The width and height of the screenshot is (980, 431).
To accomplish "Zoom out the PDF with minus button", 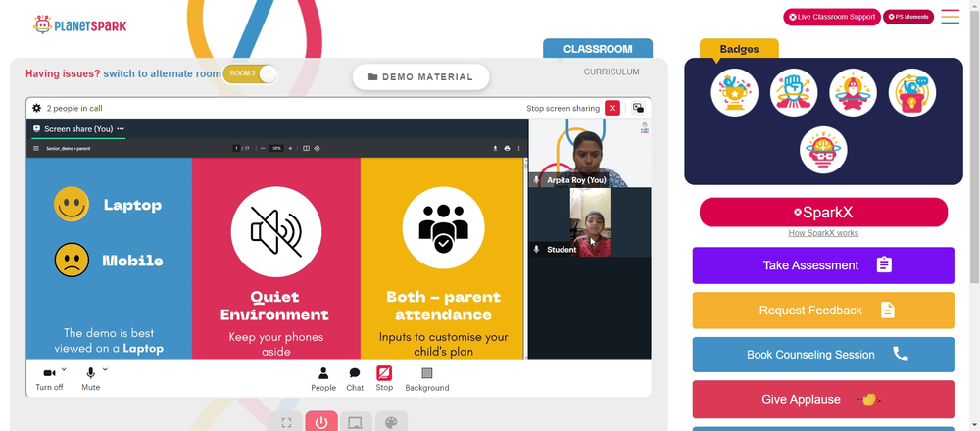I will click(263, 149).
